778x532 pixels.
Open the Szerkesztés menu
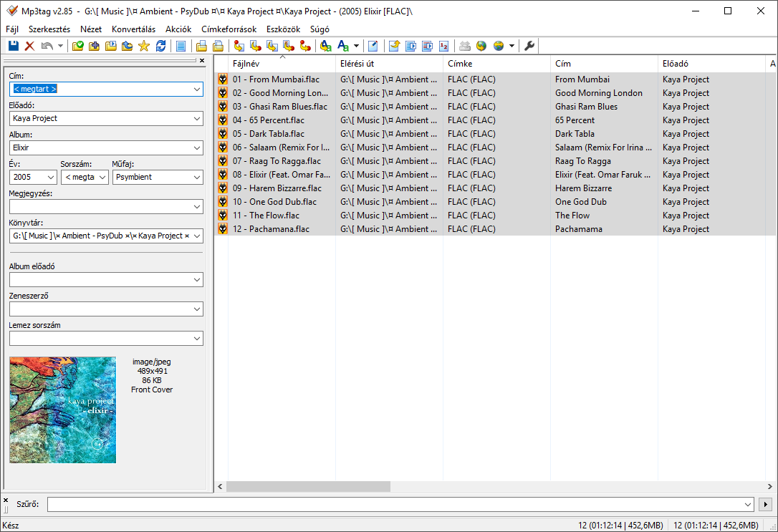pos(49,29)
